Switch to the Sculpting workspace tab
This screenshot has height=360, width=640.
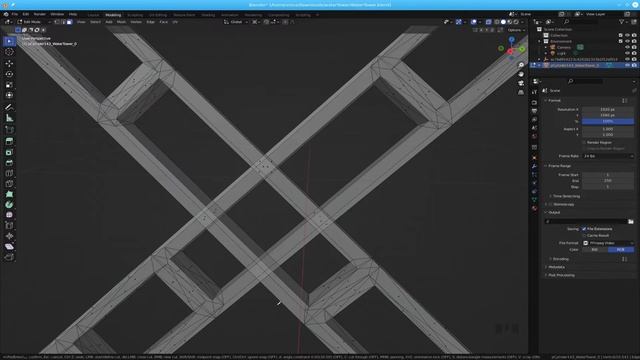(135, 15)
